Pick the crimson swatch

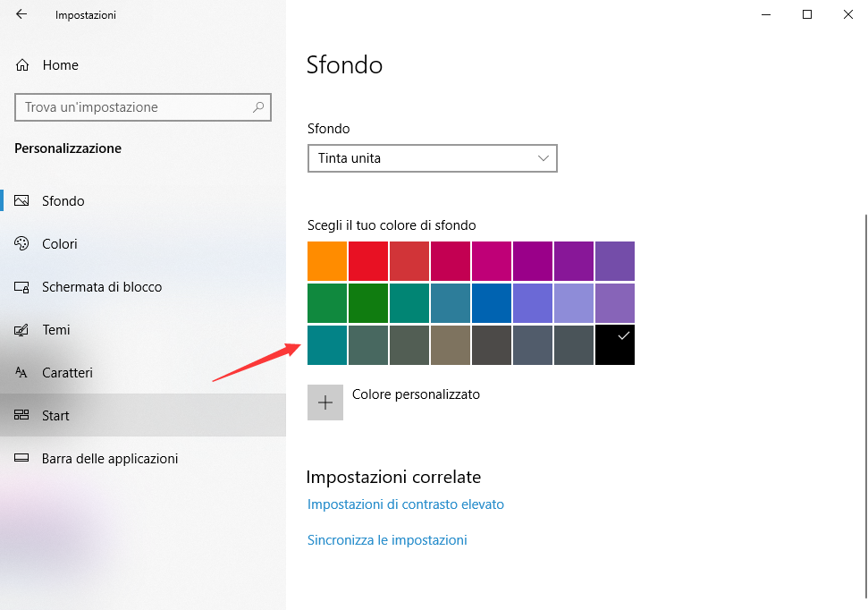451,261
